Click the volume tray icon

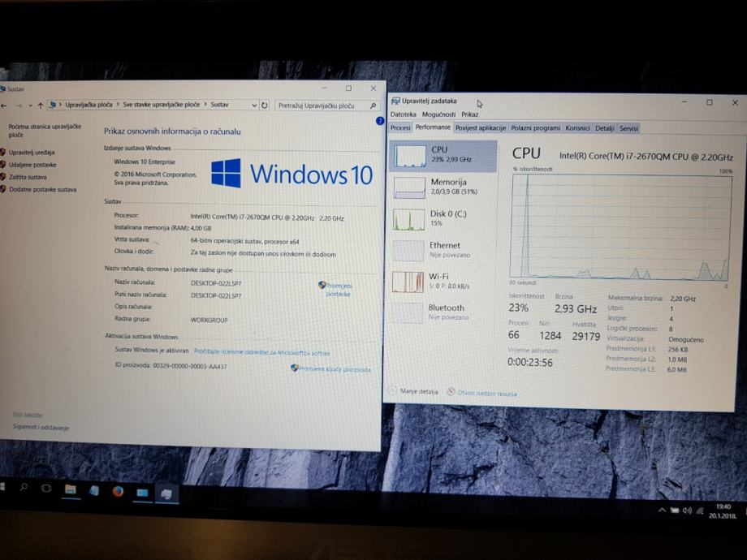coord(686,510)
